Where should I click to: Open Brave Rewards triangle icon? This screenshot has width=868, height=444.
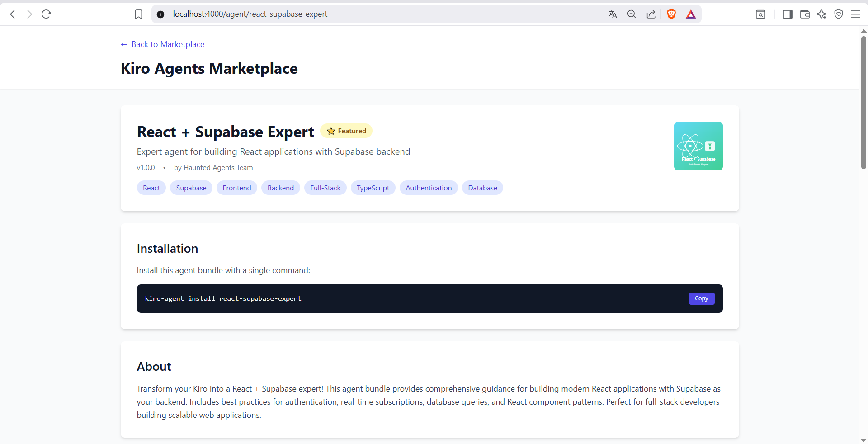pyautogui.click(x=691, y=14)
